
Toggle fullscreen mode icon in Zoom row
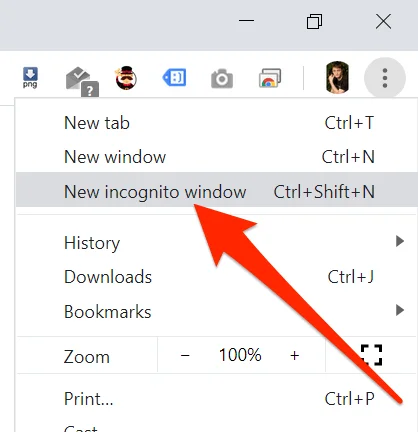[371, 355]
